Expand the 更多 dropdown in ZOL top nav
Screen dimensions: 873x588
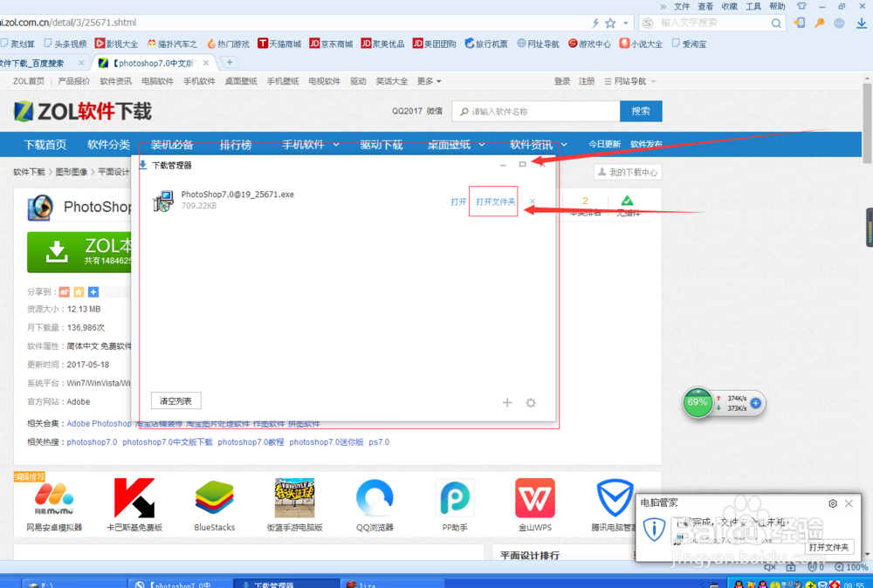coord(430,81)
